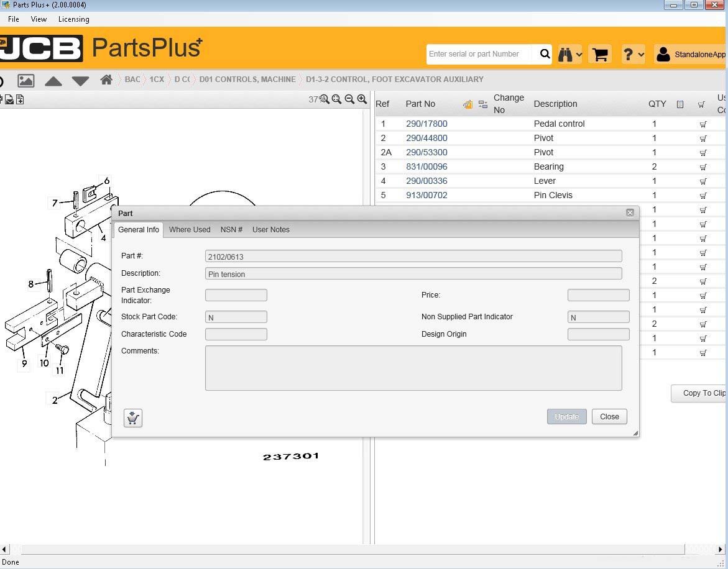Click the Non Supplied Part Indicator field

pyautogui.click(x=599, y=317)
